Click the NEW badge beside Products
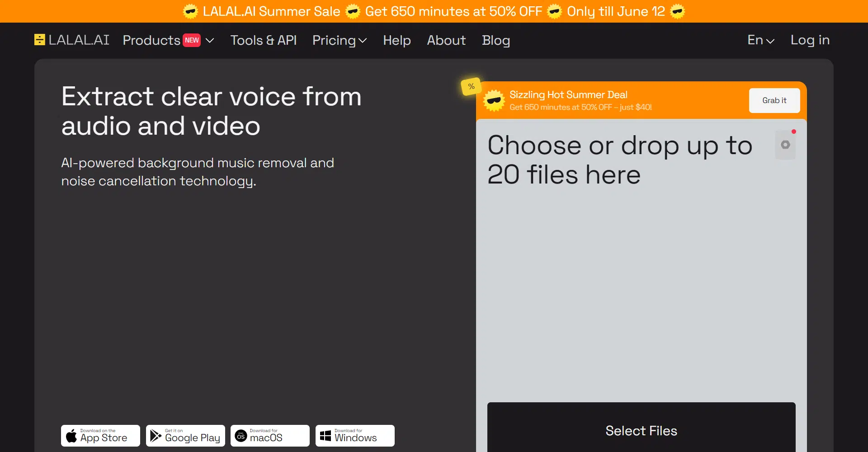This screenshot has width=868, height=452. tap(192, 40)
